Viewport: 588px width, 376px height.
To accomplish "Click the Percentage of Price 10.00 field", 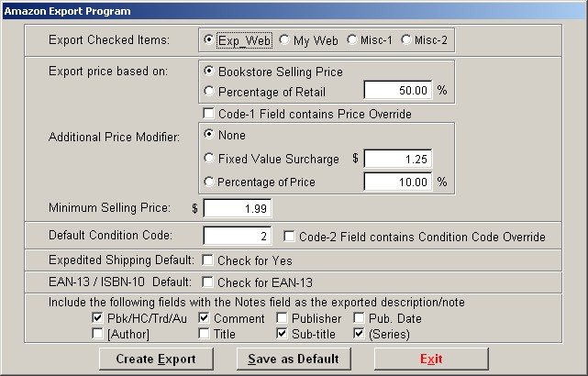I will click(x=397, y=182).
